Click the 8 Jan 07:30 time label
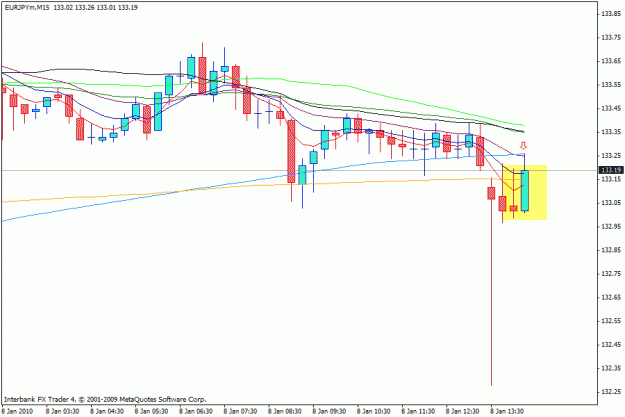 (x=240, y=411)
